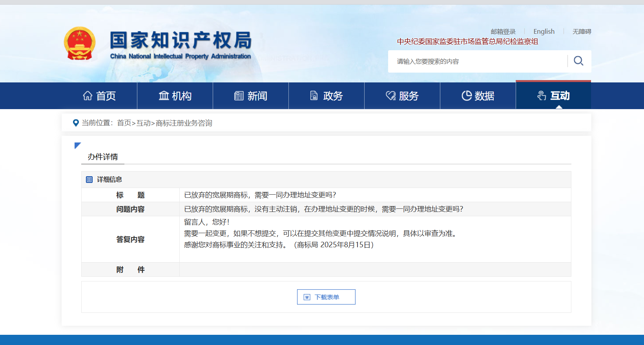Click the title text 已放弃的宽展期商标，需要一同办理地址变更吗
Viewport: 644px width, 345px height.
260,195
